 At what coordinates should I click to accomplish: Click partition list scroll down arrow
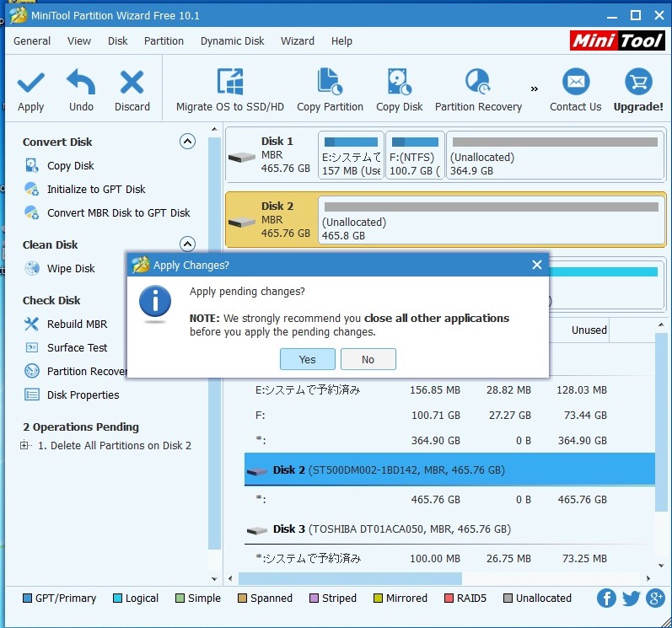pyautogui.click(x=661, y=566)
